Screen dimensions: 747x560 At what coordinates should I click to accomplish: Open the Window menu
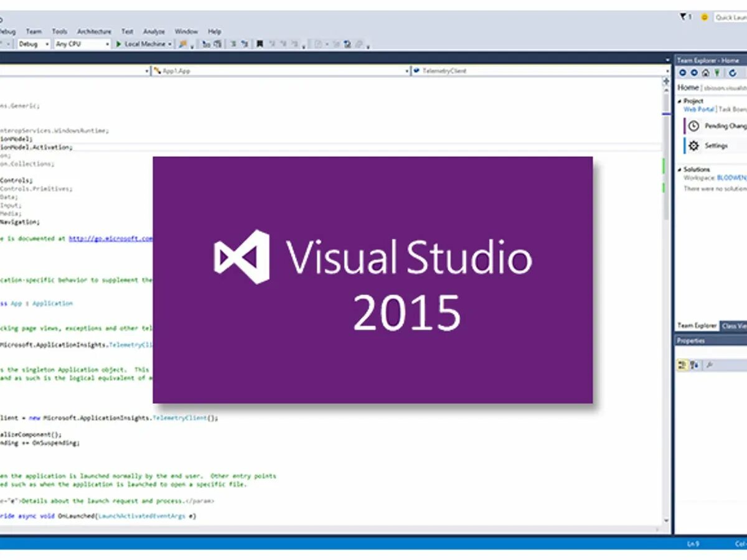tap(186, 32)
